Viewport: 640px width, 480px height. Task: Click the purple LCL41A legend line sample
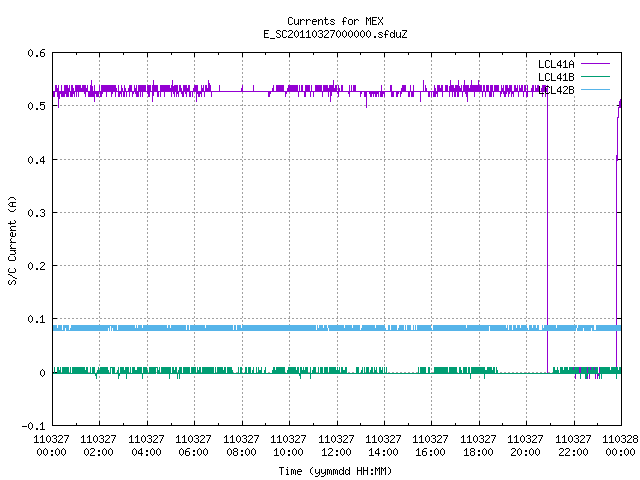pos(595,64)
